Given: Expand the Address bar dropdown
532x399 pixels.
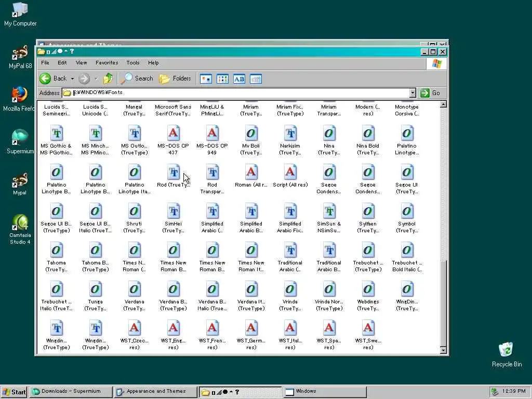Looking at the screenshot, I should coord(413,92).
